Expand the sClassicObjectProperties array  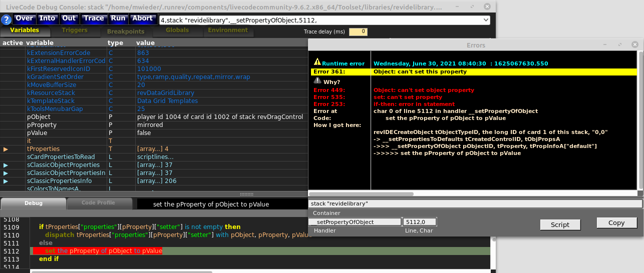pyautogui.click(x=6, y=165)
